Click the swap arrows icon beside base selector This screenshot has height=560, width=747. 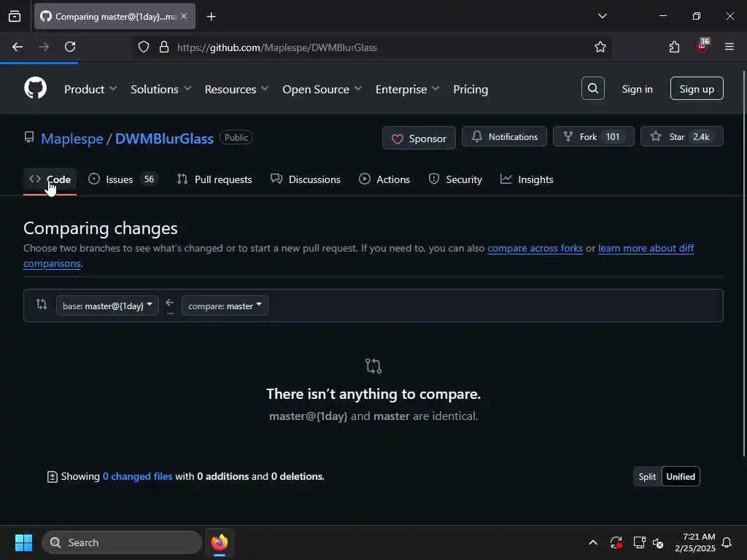(x=42, y=304)
